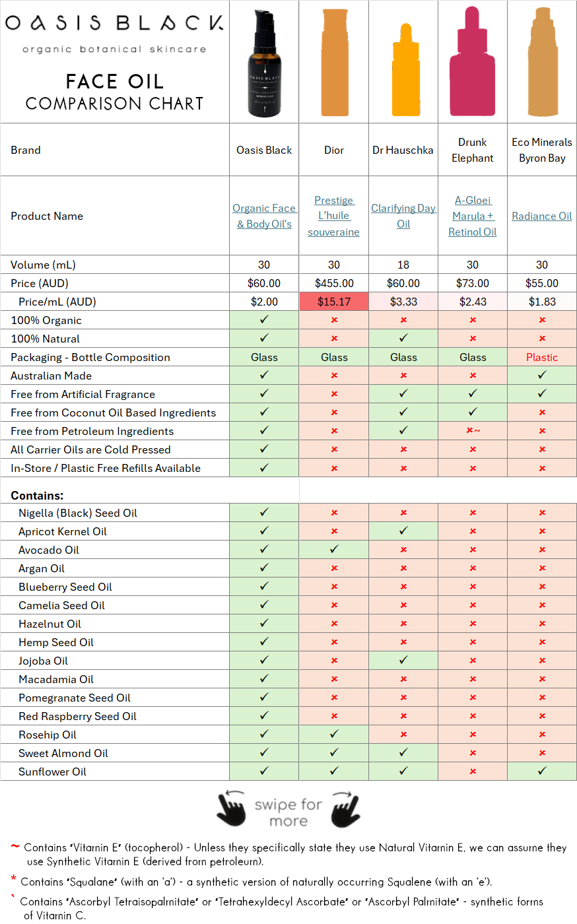Open the Prestige L'huile souveraine link
Viewport: 577px width, 924px height.
[334, 216]
